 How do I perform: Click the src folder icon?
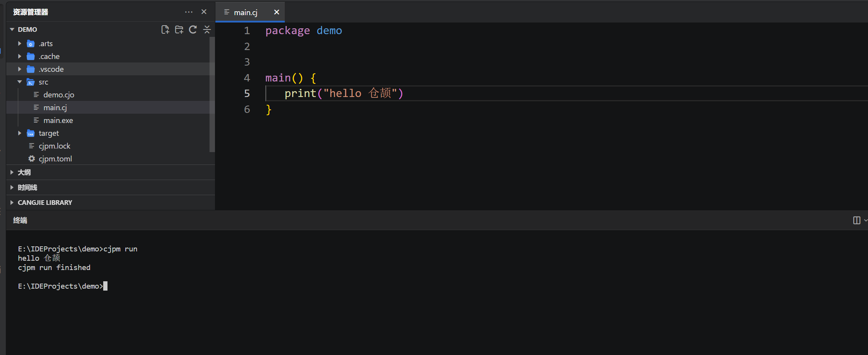(31, 82)
